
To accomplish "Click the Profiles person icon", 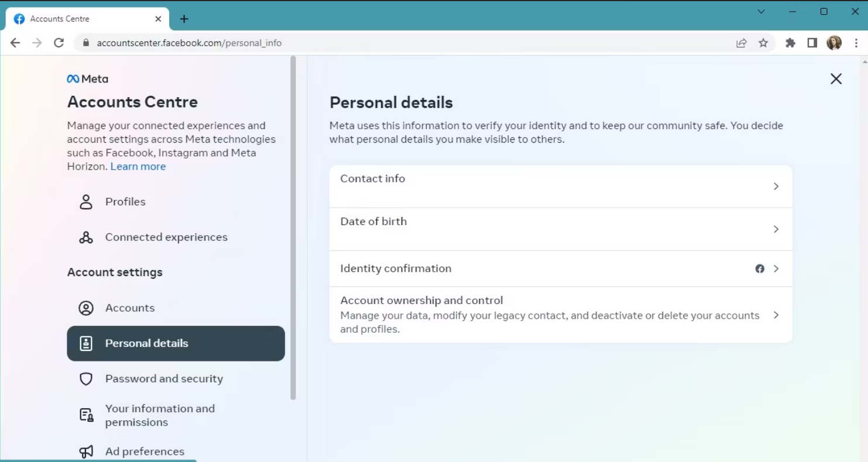I will click(86, 202).
